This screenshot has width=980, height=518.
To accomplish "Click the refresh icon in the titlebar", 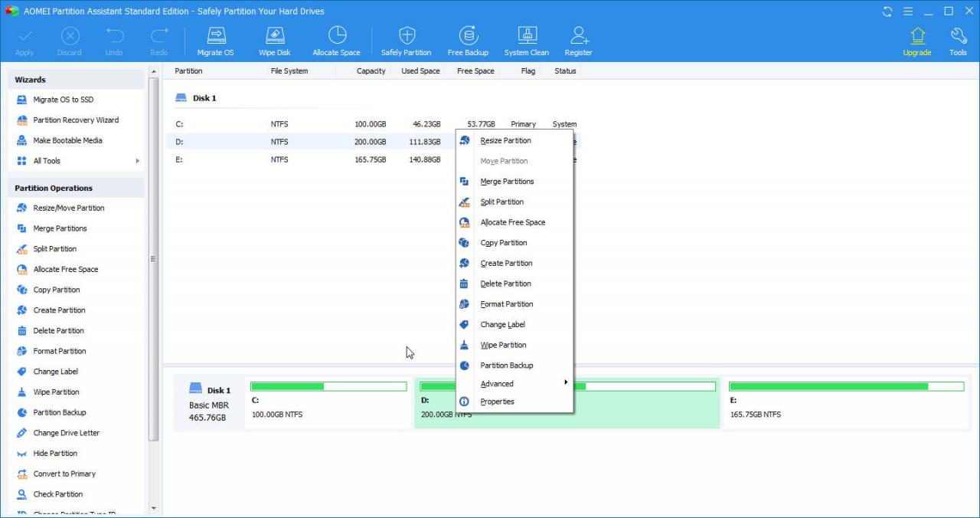I will pyautogui.click(x=887, y=11).
